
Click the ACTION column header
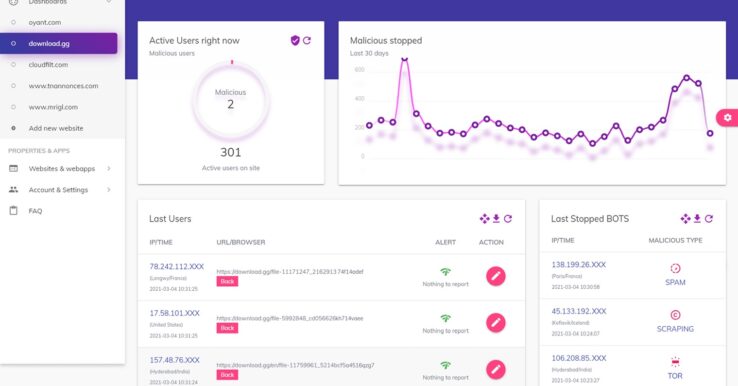(x=491, y=242)
